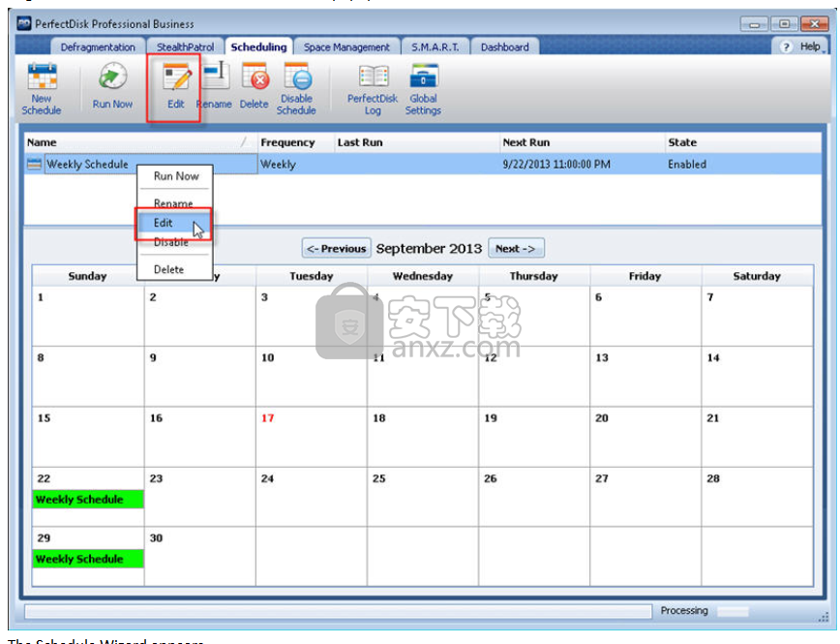This screenshot has height=644, width=840.
Task: Click the New Schedule toolbar icon
Action: click(x=42, y=76)
